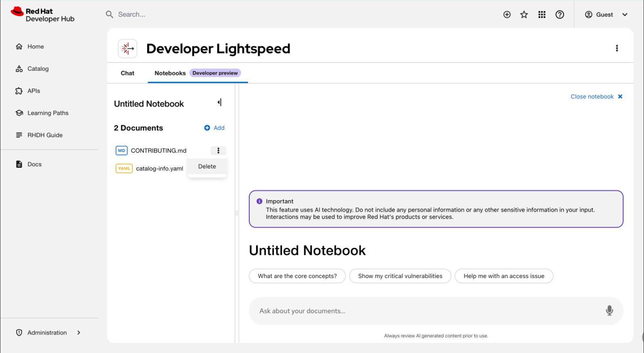Screen dimensions: 644x353
Task: Open the create plus-circle icon in header
Action: coord(507,15)
